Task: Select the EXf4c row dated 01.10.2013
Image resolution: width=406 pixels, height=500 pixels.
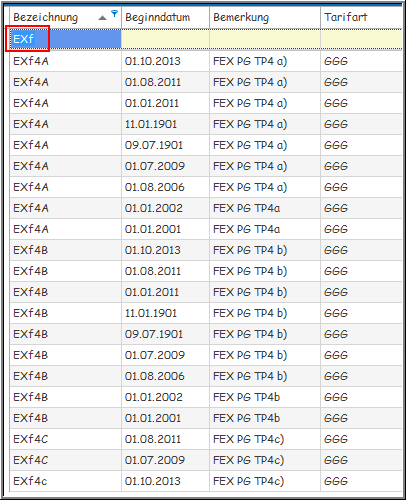Action: [206, 481]
